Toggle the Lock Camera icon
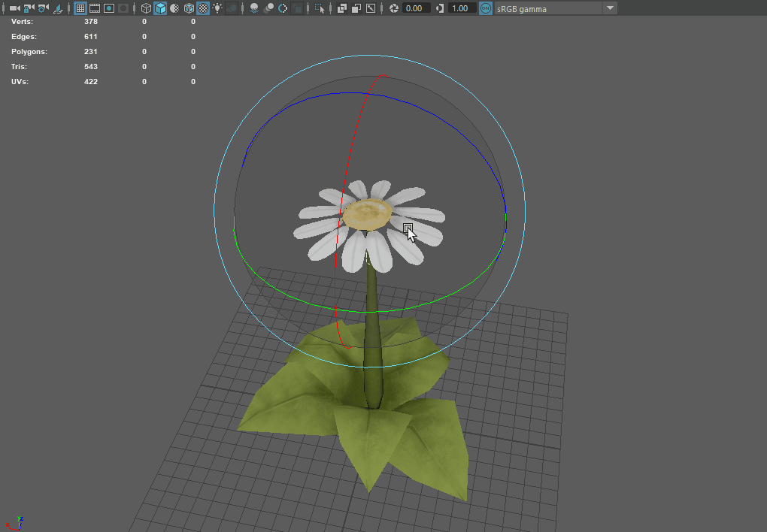The image size is (767, 532). pos(29,8)
